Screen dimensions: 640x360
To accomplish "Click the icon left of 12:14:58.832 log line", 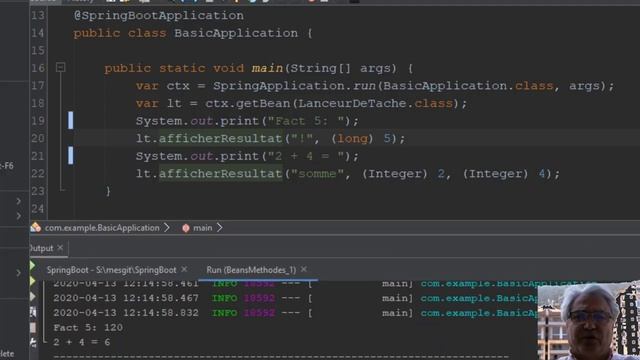I will (x=33, y=312).
